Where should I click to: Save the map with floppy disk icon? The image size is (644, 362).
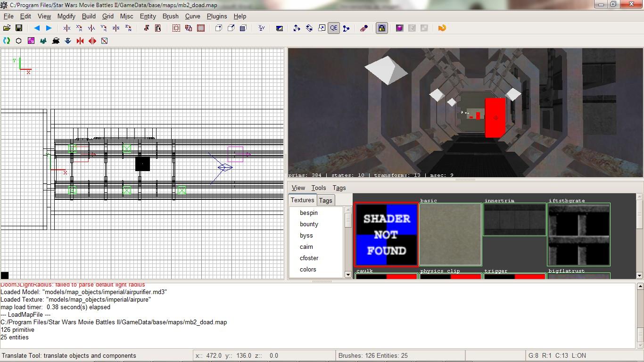tap(19, 28)
